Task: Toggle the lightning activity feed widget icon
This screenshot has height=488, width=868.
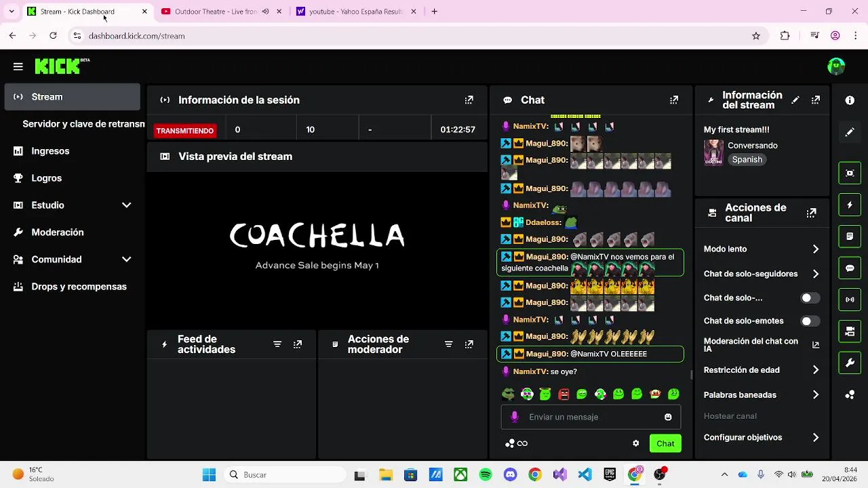Action: tap(850, 205)
